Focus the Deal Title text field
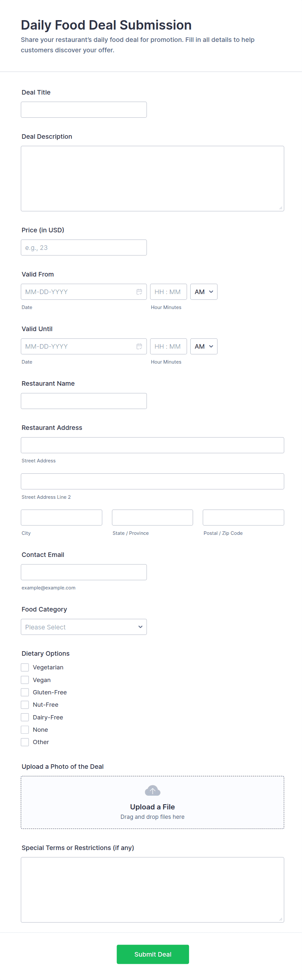The width and height of the screenshot is (302, 980). coord(84,110)
